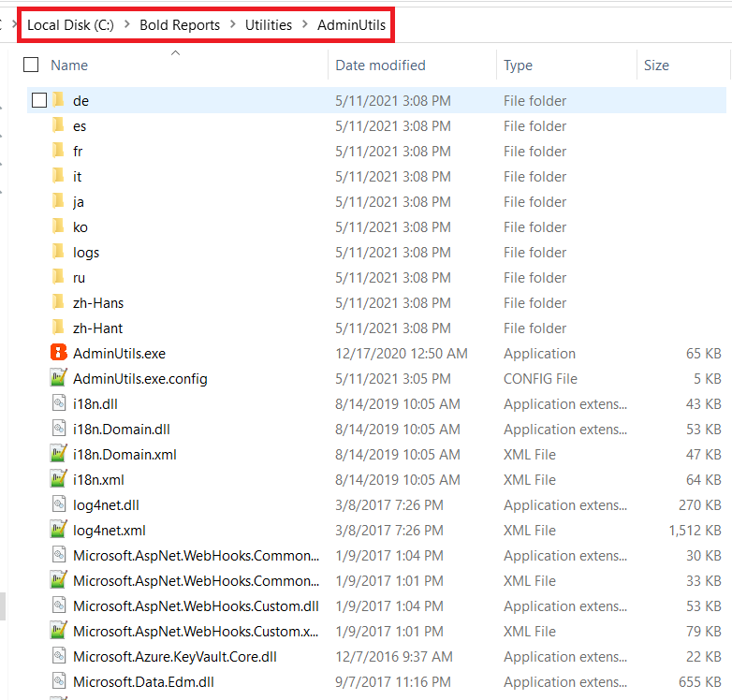Select the AdminUtils.exe file name
This screenshot has width=732, height=700.
click(119, 353)
